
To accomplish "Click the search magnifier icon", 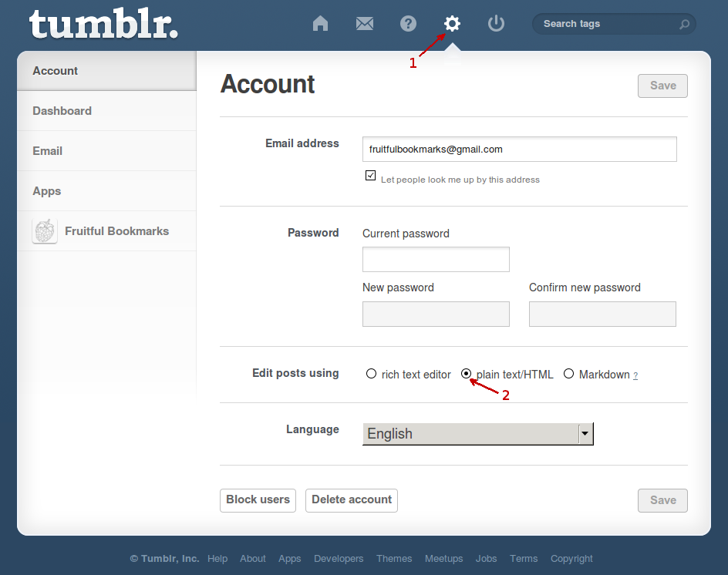I will (683, 24).
